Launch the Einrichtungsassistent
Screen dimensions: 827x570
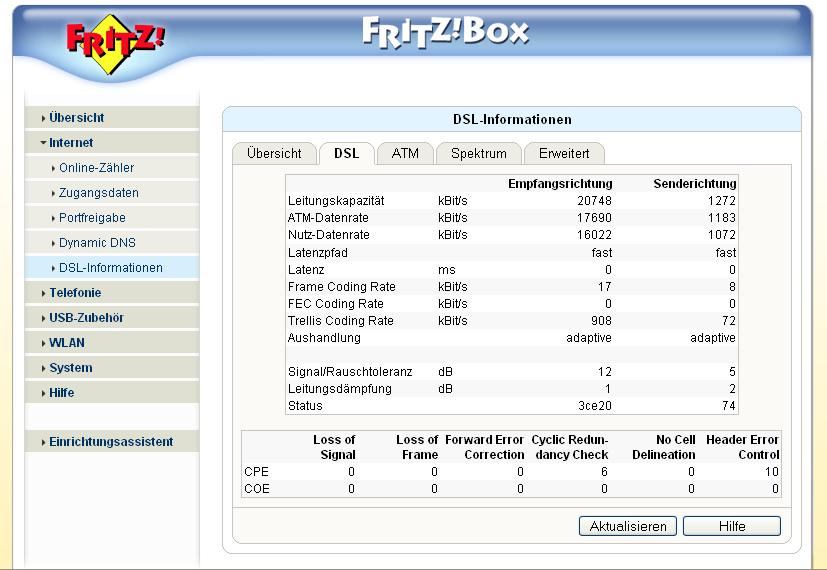[111, 442]
